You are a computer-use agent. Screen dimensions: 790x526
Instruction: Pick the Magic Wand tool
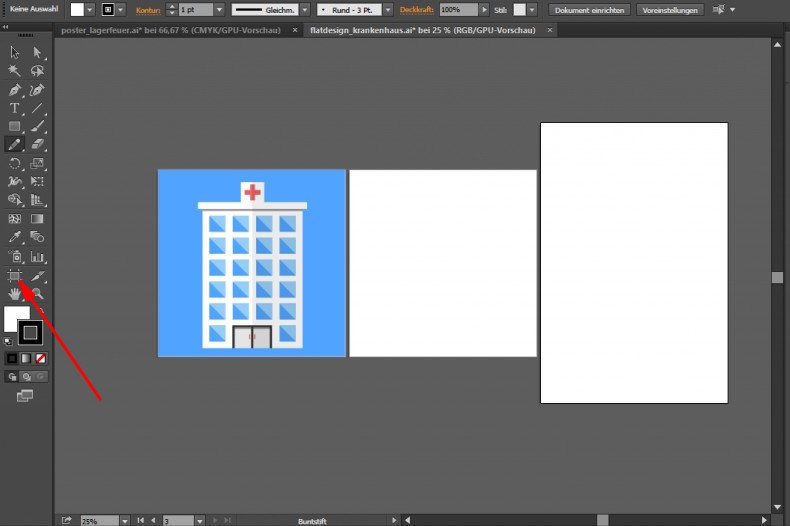15,71
